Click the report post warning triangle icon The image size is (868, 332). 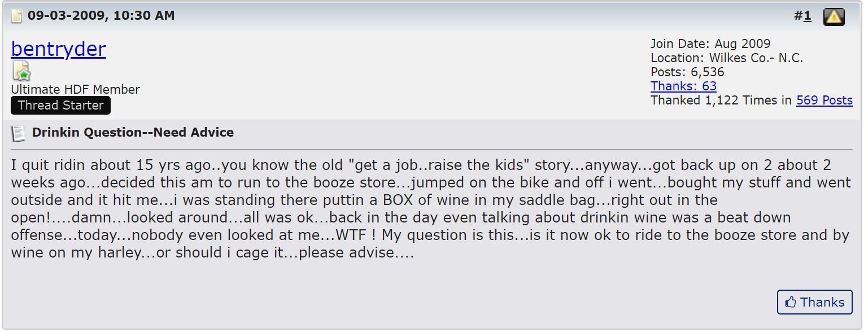[834, 17]
